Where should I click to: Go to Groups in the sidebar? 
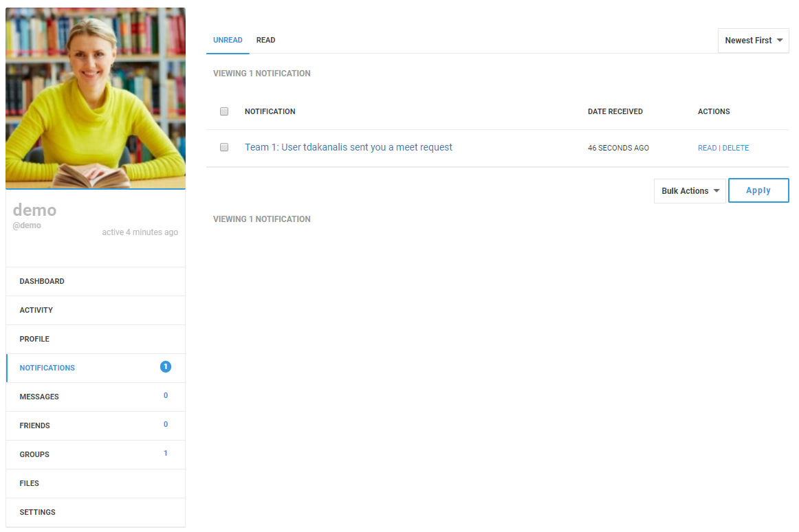pos(96,454)
